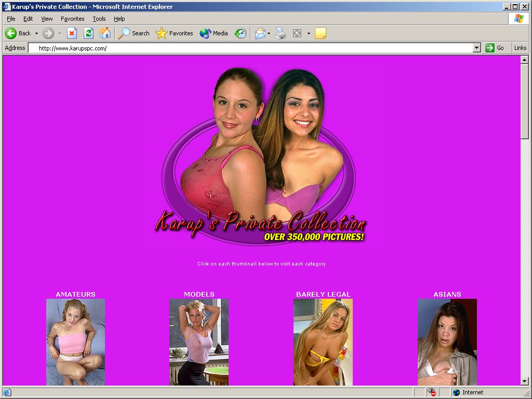This screenshot has width=532, height=399.
Task: Click the IE page icon in the title bar
Action: 7,6
